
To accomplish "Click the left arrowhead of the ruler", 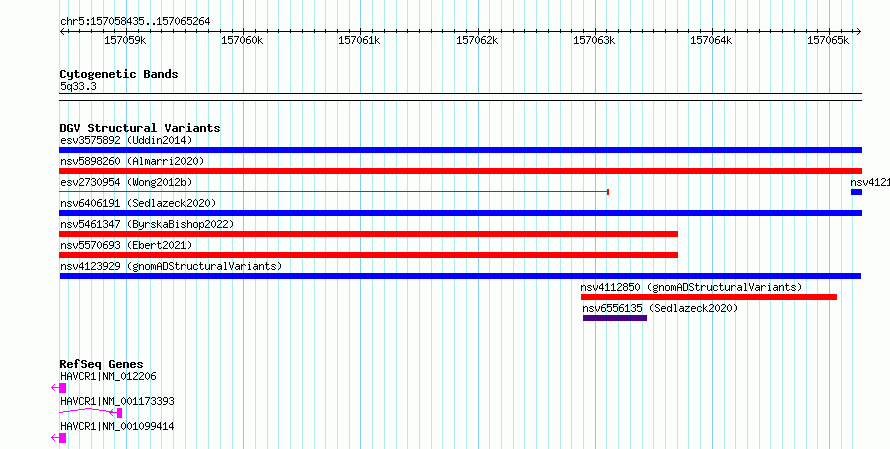I will pyautogui.click(x=62, y=32).
